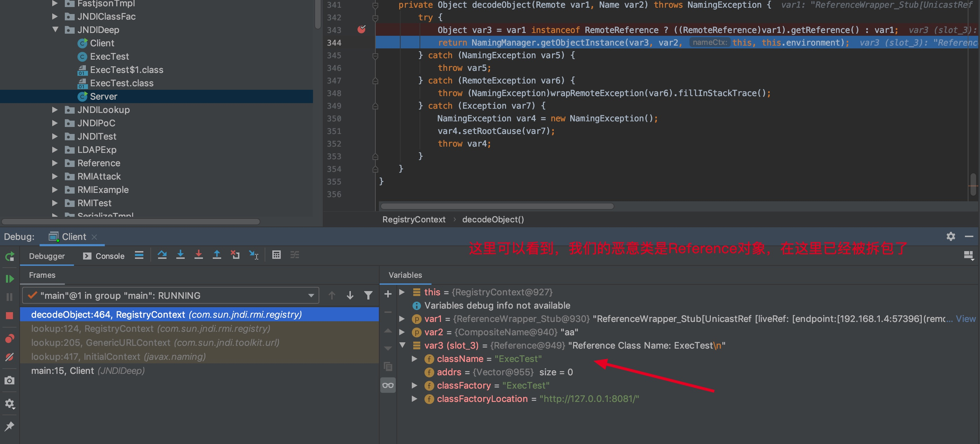This screenshot has height=444, width=980.
Task: Toggle the glasses watches view icon
Action: (388, 385)
